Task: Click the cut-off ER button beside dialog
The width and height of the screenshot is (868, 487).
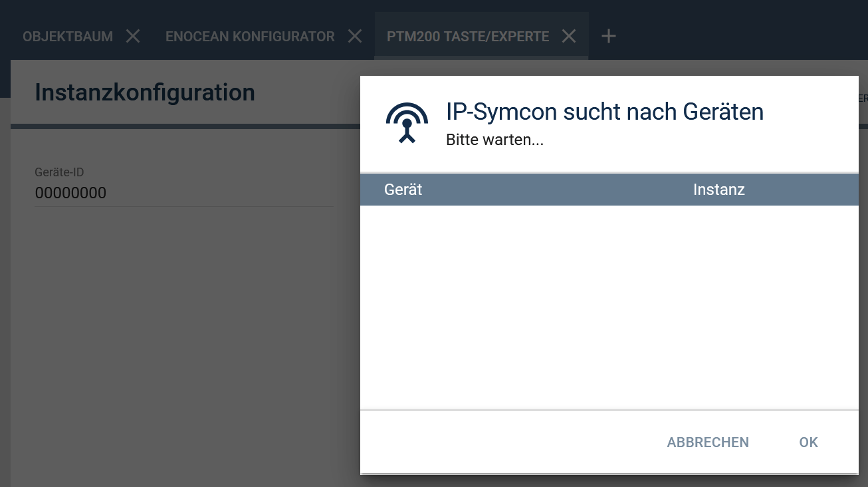Action: (x=863, y=98)
